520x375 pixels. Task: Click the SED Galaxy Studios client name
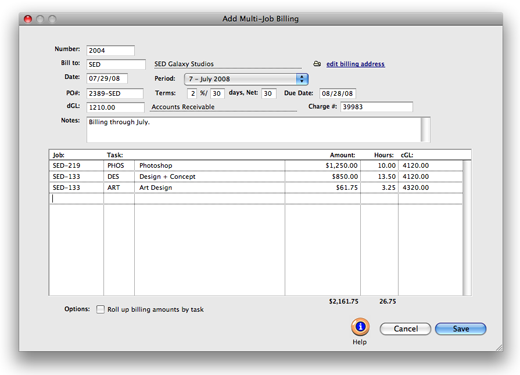pos(184,64)
